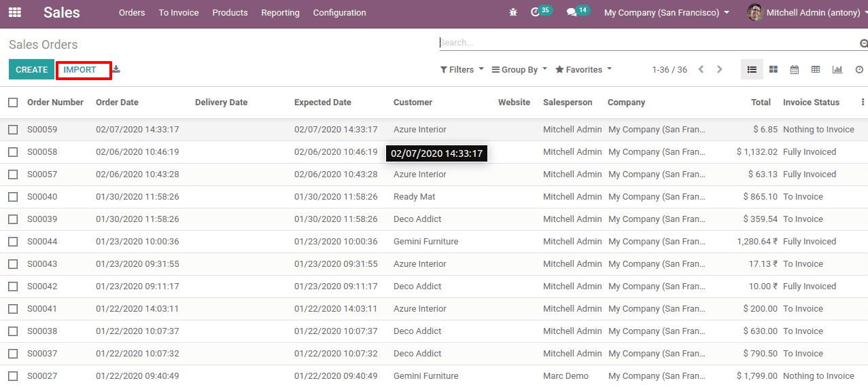Check the box for order S00038

pos(13,331)
